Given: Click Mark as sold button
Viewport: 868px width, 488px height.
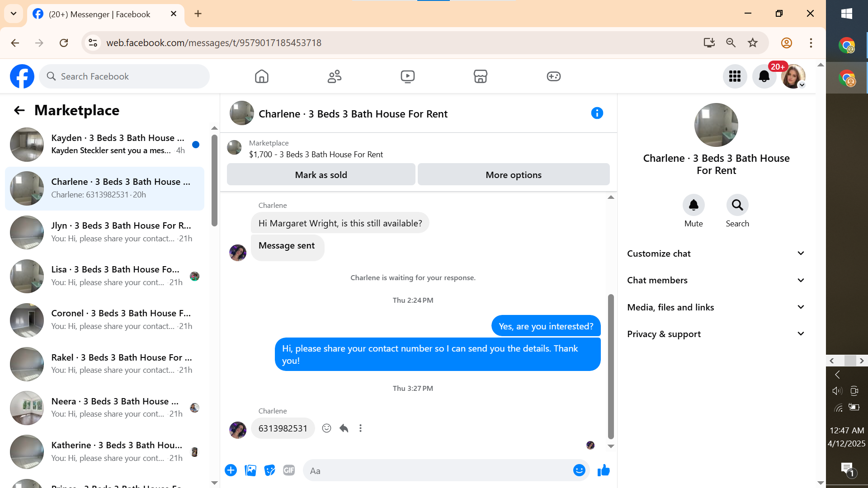Looking at the screenshot, I should point(321,174).
